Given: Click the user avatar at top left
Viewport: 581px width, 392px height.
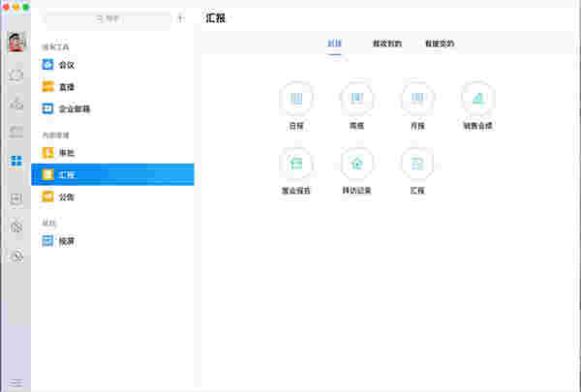Looking at the screenshot, I should pos(15,42).
